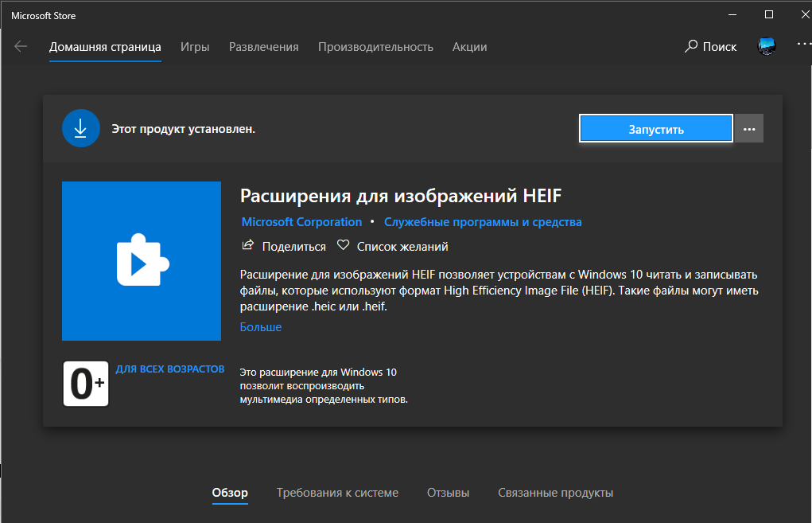Launch the app with Запустить
812x523 pixels.
655,128
